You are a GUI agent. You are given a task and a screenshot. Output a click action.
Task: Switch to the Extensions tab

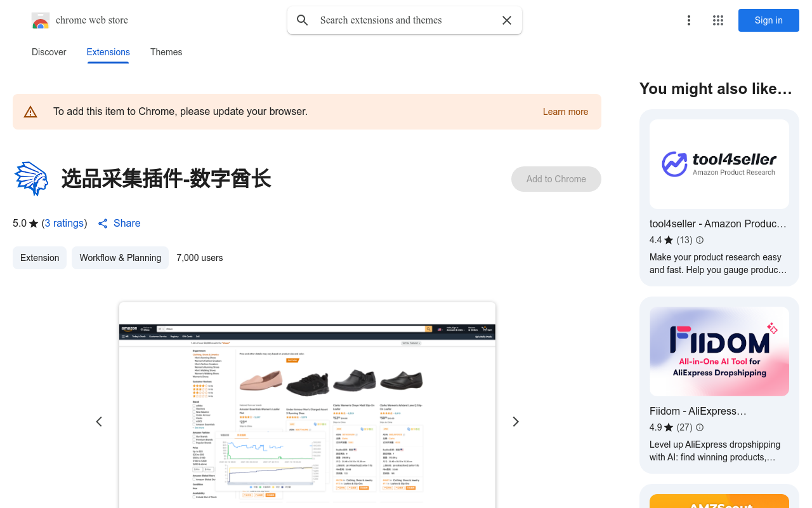tap(108, 52)
